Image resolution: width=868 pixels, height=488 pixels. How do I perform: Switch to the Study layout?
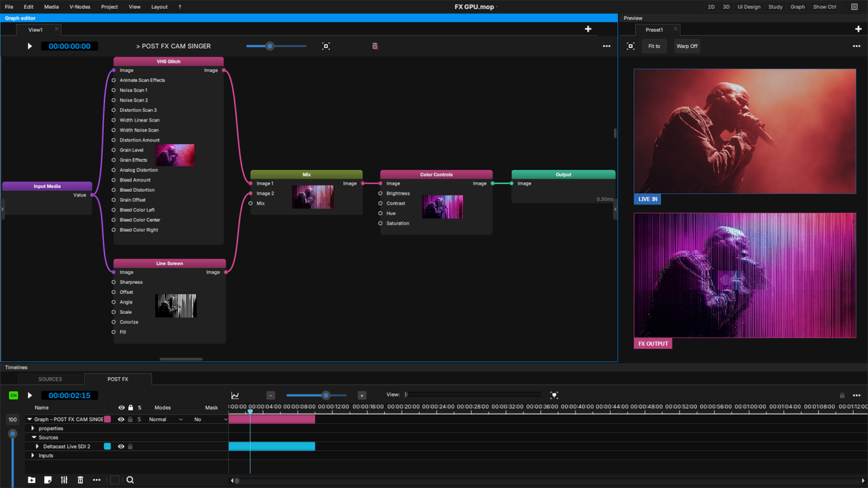pyautogui.click(x=775, y=7)
